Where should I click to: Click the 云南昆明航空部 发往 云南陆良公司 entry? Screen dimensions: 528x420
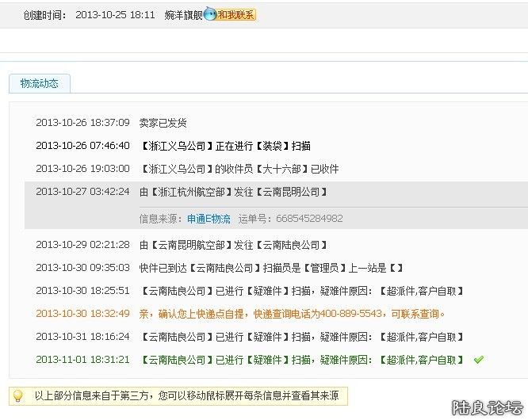coord(233,246)
